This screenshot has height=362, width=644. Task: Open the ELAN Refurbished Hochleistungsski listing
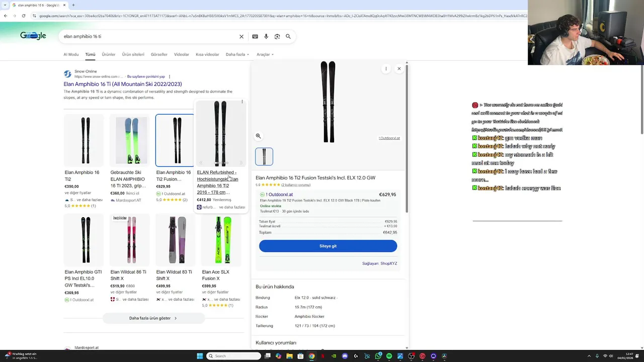(x=217, y=182)
